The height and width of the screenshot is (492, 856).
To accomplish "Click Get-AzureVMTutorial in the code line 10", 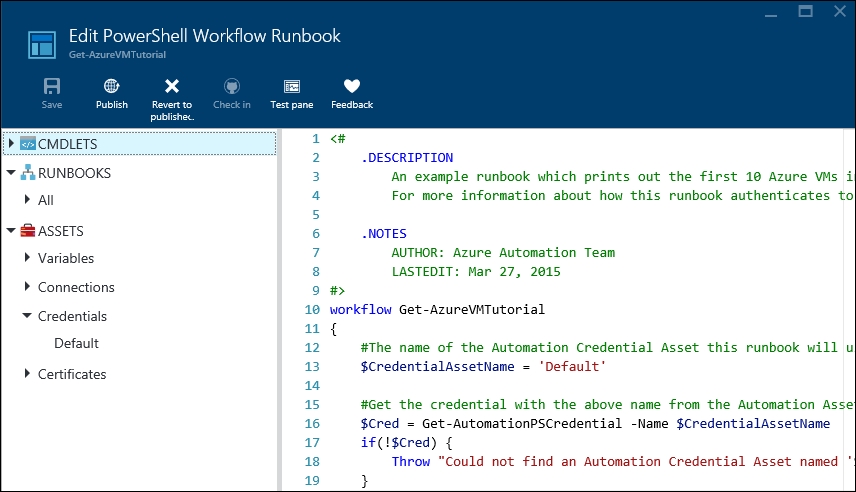I will 472,310.
